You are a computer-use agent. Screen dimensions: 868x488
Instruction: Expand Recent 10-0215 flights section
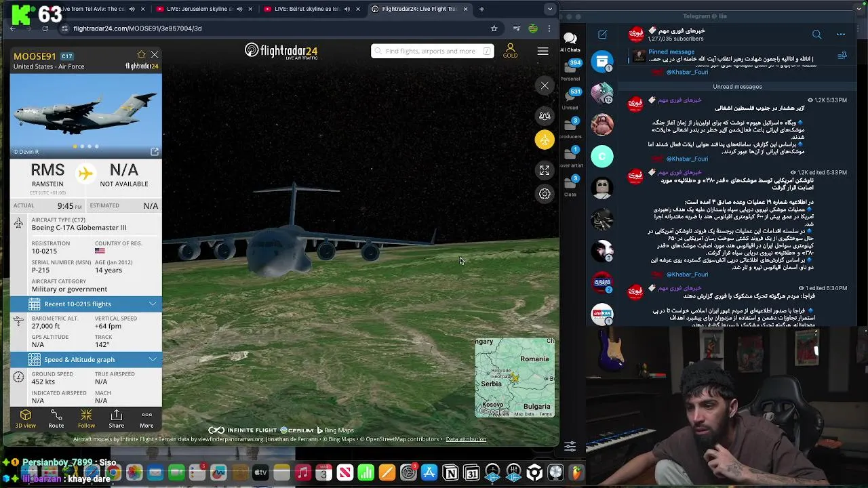tap(86, 304)
